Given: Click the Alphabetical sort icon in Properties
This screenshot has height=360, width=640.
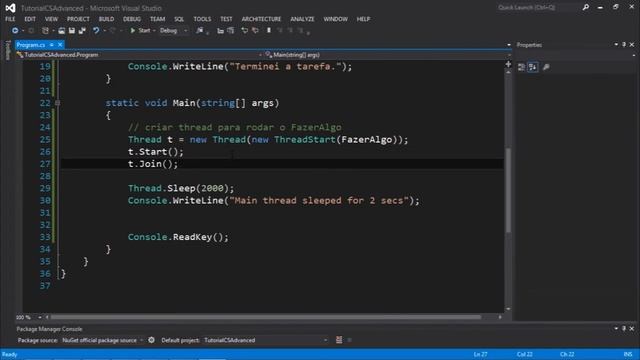Looking at the screenshot, I should pyautogui.click(x=533, y=67).
